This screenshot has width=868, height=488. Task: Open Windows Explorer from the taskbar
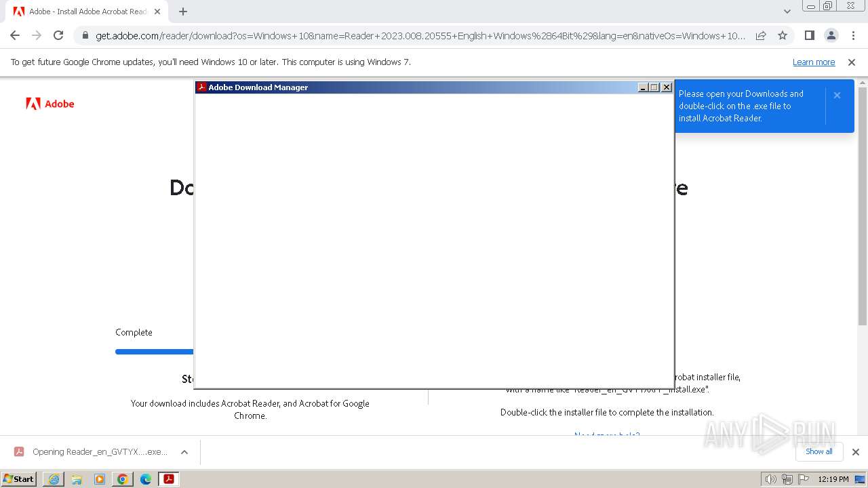point(77,479)
